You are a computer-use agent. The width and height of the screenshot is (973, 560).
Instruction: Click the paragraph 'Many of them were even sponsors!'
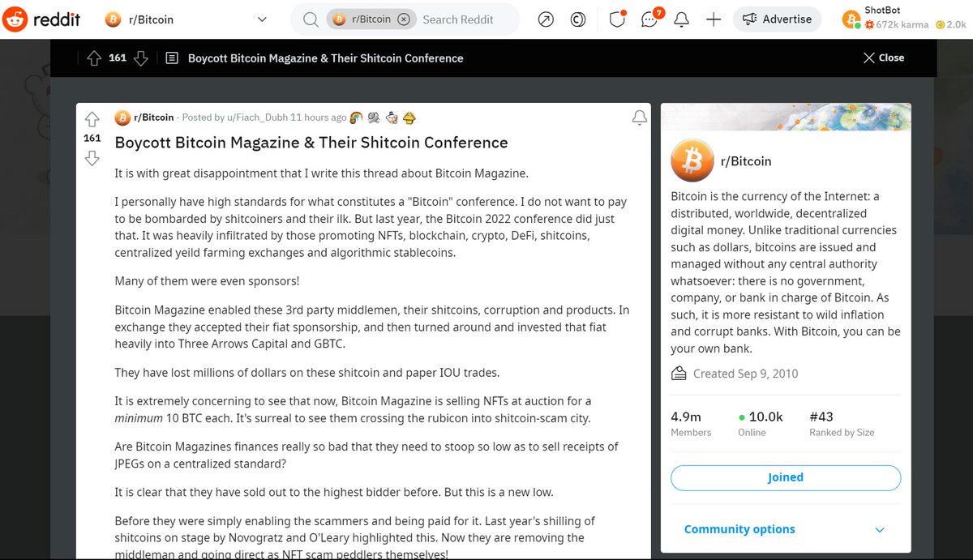click(207, 281)
